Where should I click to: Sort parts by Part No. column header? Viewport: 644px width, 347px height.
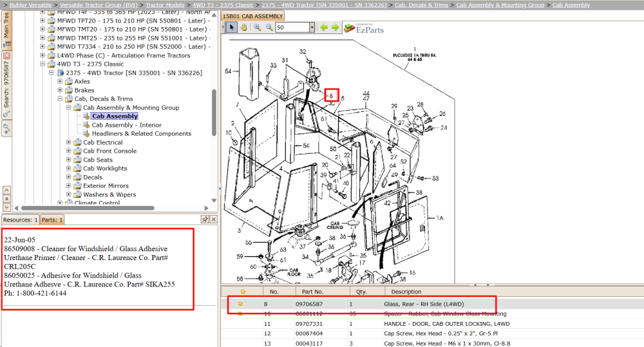pos(312,292)
